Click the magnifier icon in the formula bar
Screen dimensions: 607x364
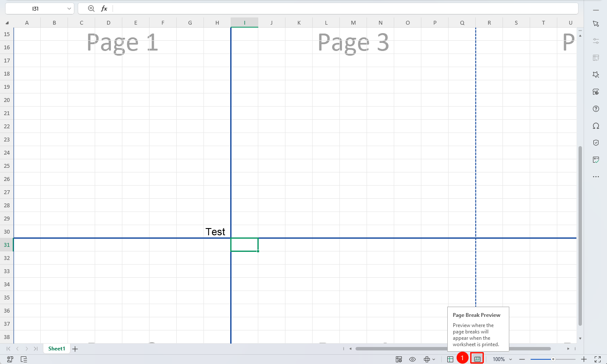click(91, 8)
